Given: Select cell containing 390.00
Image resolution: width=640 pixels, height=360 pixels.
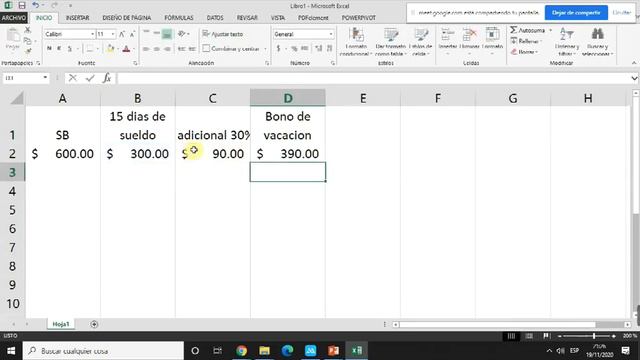Looking at the screenshot, I should (288, 154).
